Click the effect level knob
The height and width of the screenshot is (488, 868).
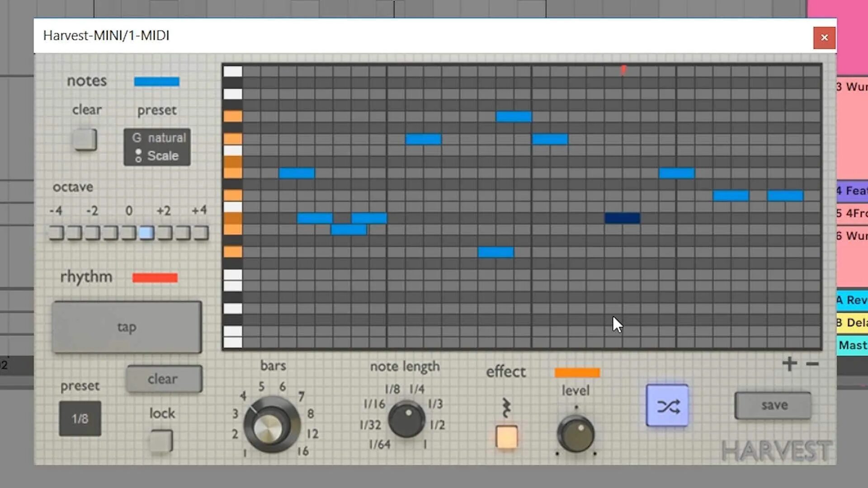pyautogui.click(x=576, y=434)
